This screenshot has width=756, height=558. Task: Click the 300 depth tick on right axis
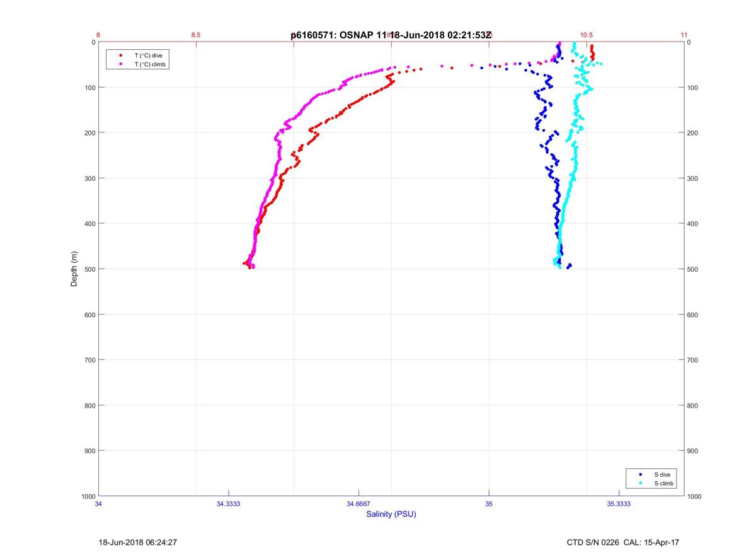pos(694,178)
